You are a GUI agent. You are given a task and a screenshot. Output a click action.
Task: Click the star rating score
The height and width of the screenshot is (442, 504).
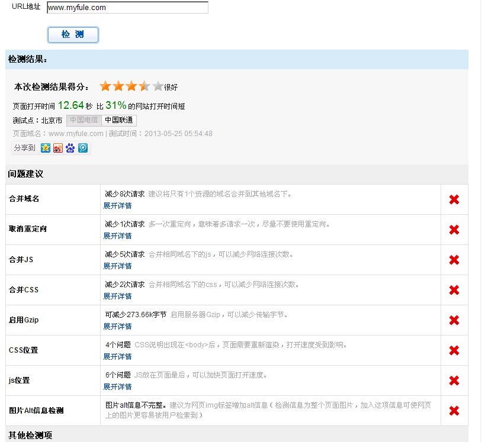131,86
